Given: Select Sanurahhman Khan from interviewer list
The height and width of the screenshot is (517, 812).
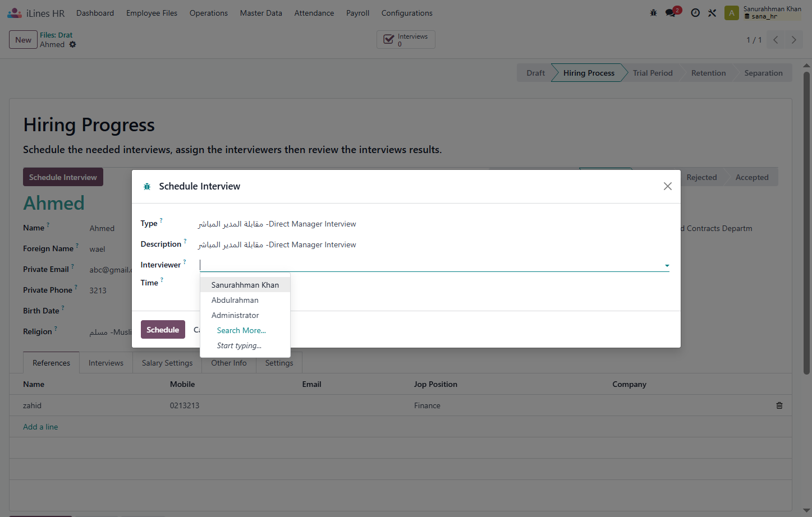Looking at the screenshot, I should pyautogui.click(x=245, y=285).
